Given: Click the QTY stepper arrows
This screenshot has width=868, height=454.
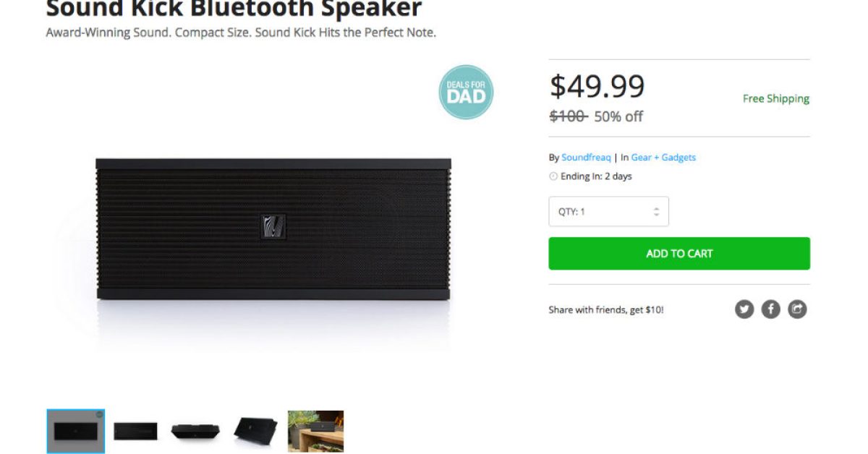Looking at the screenshot, I should coord(656,212).
